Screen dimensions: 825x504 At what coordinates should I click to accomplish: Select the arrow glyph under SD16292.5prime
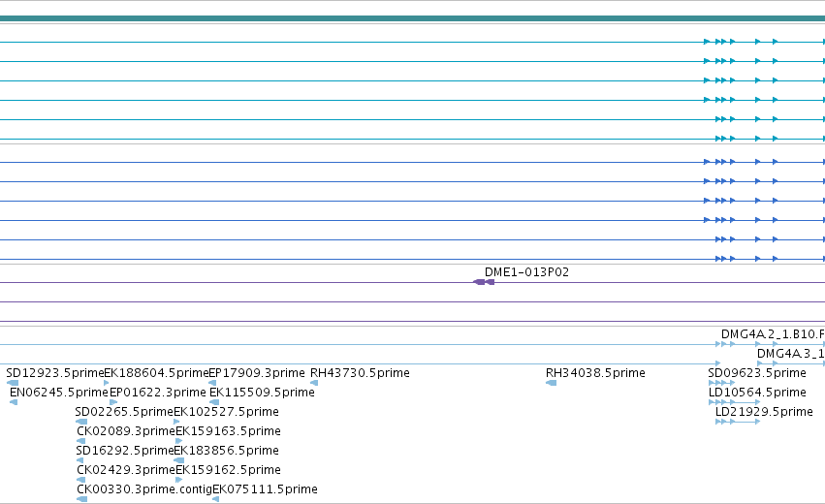point(79,460)
